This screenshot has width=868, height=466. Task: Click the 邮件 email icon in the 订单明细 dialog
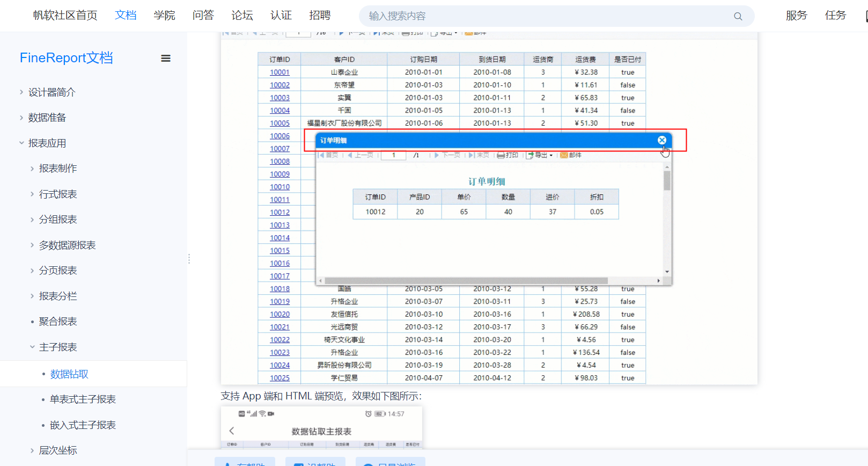click(564, 155)
